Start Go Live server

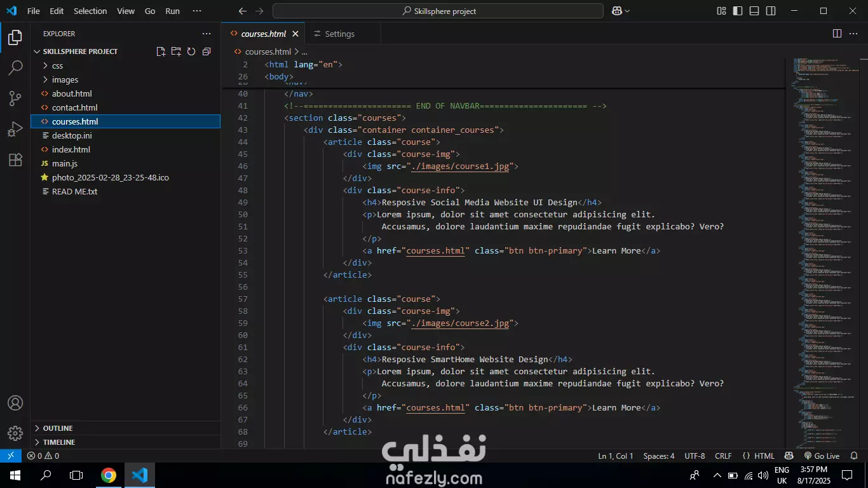[822, 456]
